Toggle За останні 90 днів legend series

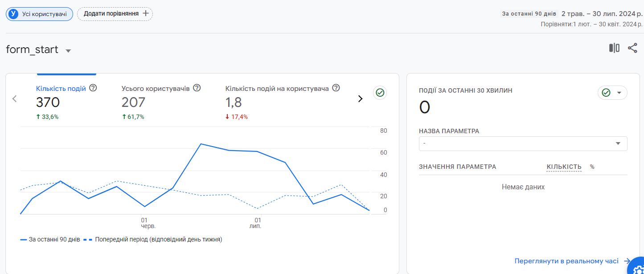[x=50, y=239]
